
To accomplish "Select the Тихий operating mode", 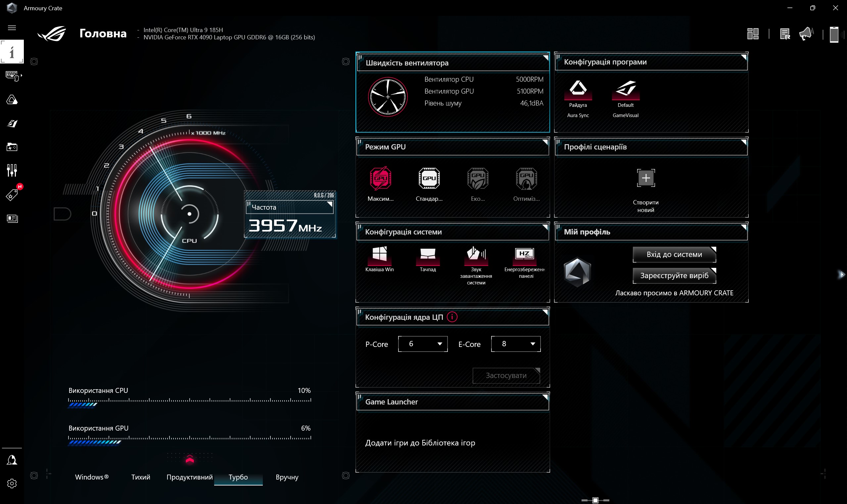I will click(x=141, y=477).
